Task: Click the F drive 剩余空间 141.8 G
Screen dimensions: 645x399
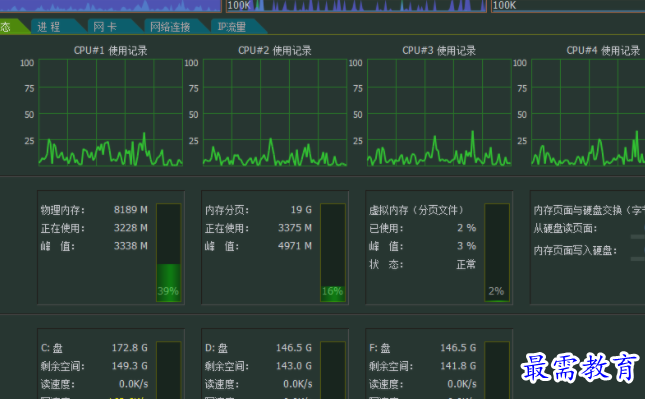Action: pyautogui.click(x=458, y=366)
